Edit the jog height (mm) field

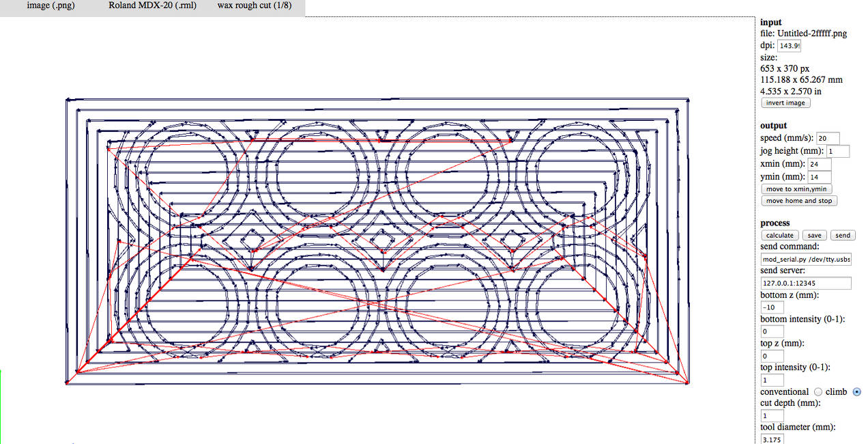coord(838,152)
